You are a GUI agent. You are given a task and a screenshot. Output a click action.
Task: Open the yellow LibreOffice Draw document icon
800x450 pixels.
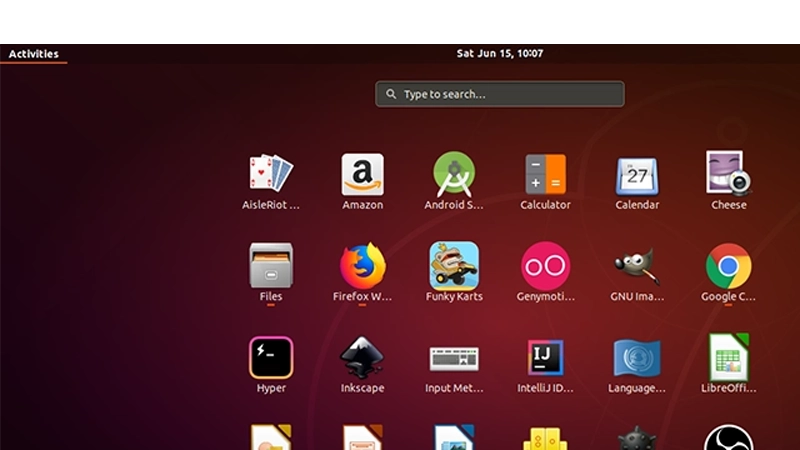coord(271,437)
